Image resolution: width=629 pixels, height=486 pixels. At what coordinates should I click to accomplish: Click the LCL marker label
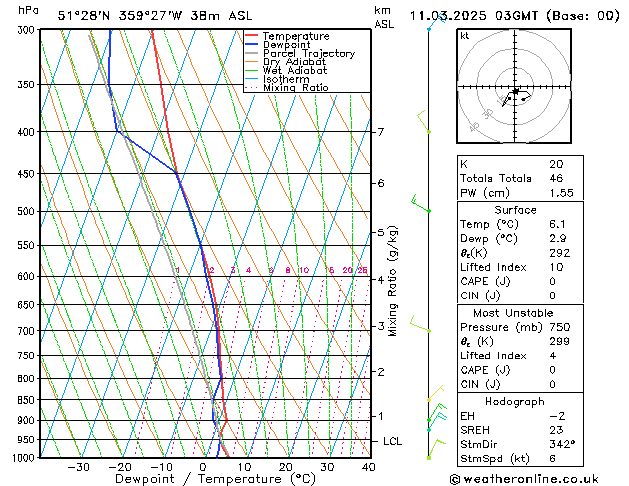[393, 441]
